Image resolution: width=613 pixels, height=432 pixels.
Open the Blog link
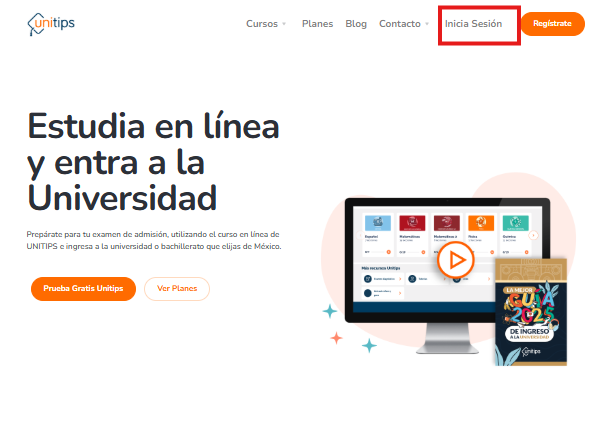coord(356,24)
